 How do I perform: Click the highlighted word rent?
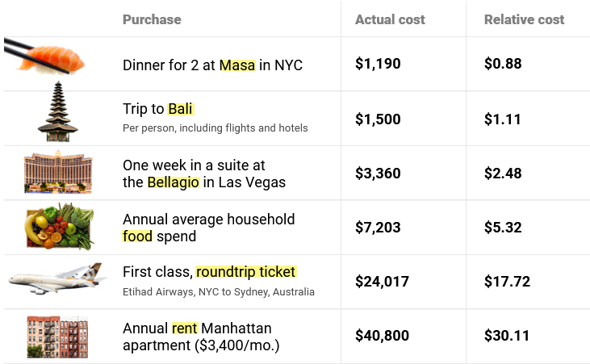(184, 328)
